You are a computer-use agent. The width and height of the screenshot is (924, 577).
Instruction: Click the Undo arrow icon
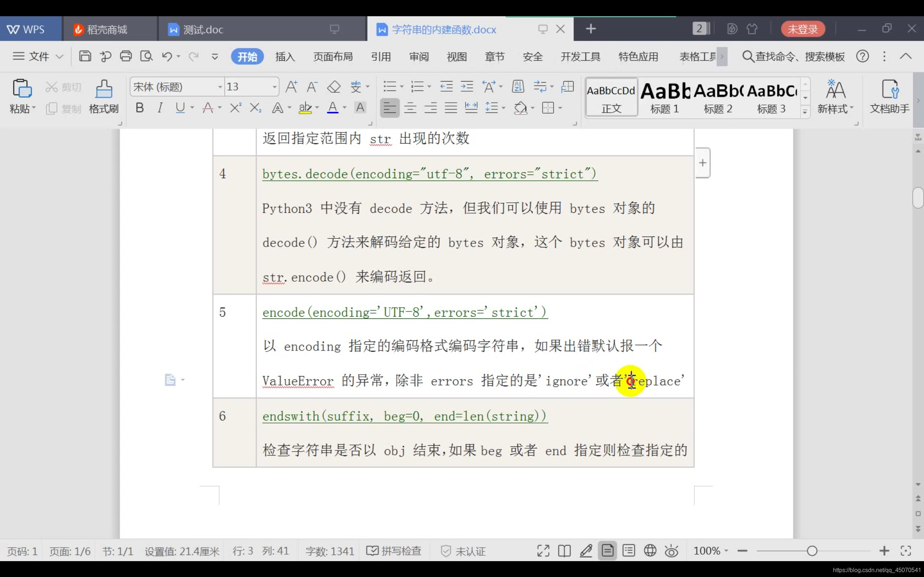pos(167,57)
